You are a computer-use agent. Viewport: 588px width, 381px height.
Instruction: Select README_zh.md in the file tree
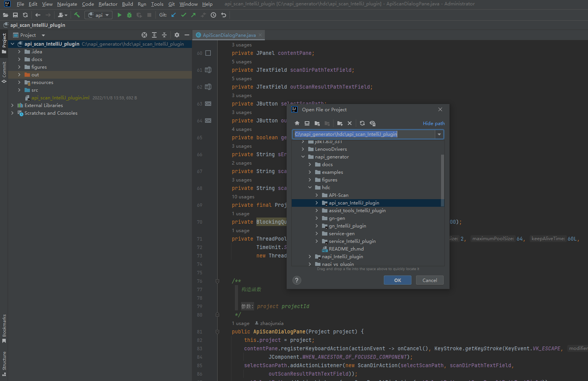pyautogui.click(x=346, y=249)
